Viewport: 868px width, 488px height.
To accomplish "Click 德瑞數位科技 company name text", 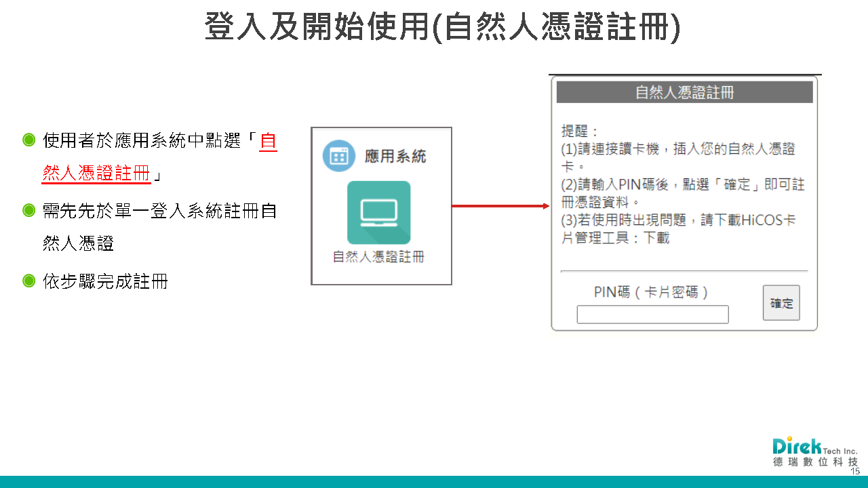I will (x=815, y=462).
